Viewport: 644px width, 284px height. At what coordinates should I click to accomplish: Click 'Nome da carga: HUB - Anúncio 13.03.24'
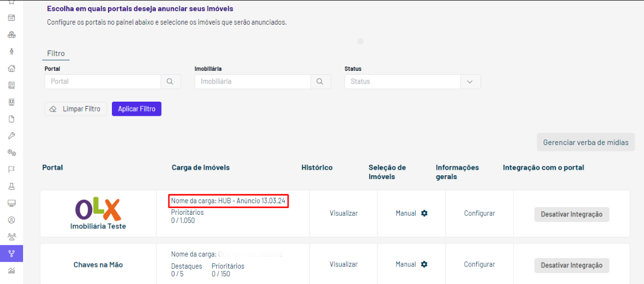point(228,202)
